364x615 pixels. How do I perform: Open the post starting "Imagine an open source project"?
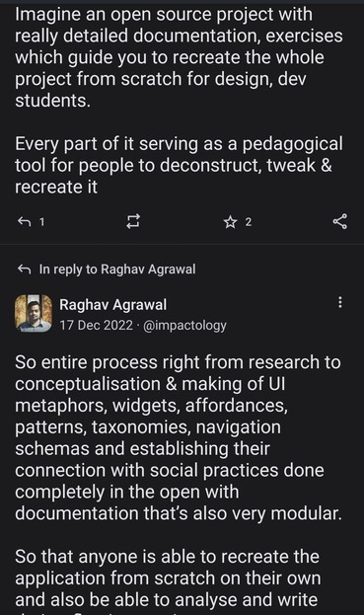(x=179, y=57)
